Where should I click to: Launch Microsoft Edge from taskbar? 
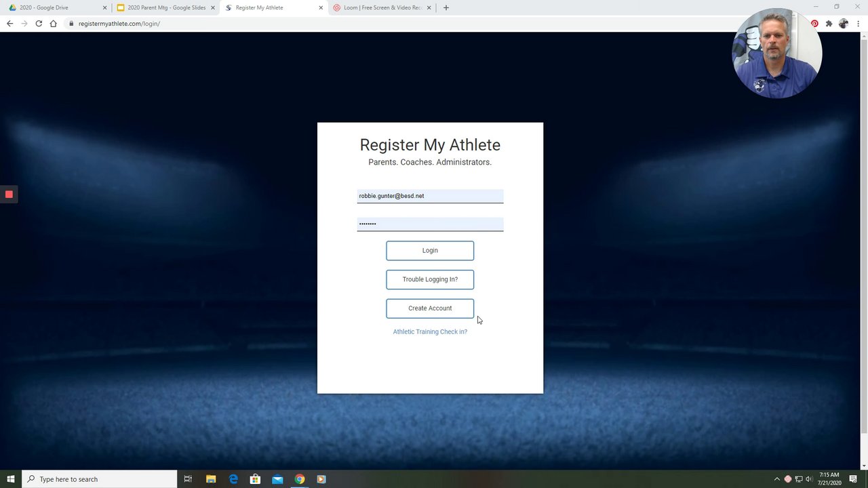[x=233, y=479]
